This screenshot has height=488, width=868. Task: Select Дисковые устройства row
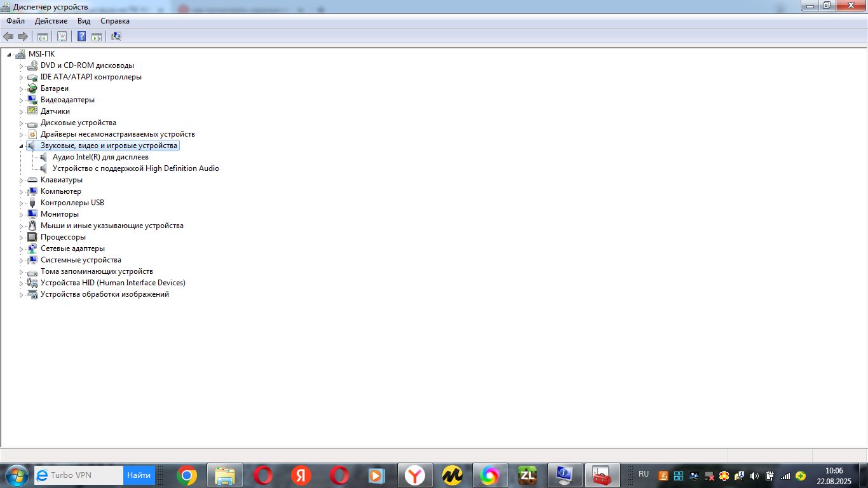[x=78, y=123]
